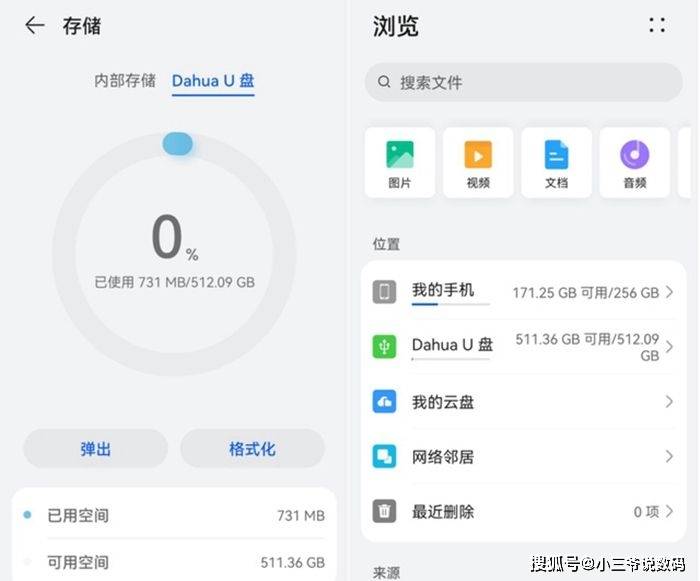Tap the 浏览 page title
Image resolution: width=700 pixels, height=581 pixels.
(396, 26)
